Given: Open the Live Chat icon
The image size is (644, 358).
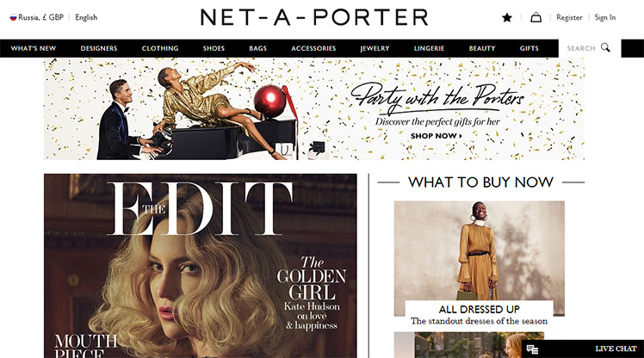Looking at the screenshot, I should [x=532, y=349].
